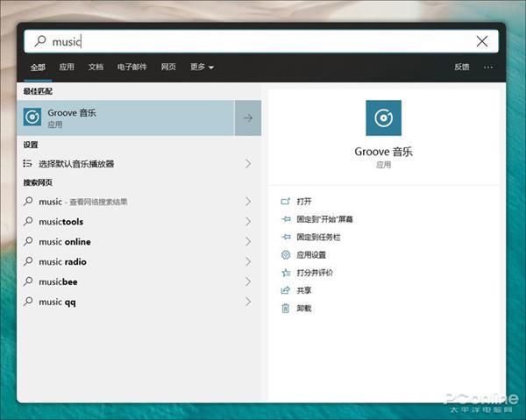The width and height of the screenshot is (526, 420).
Task: Open 选择默认音乐播放器 setting
Action: (x=139, y=164)
